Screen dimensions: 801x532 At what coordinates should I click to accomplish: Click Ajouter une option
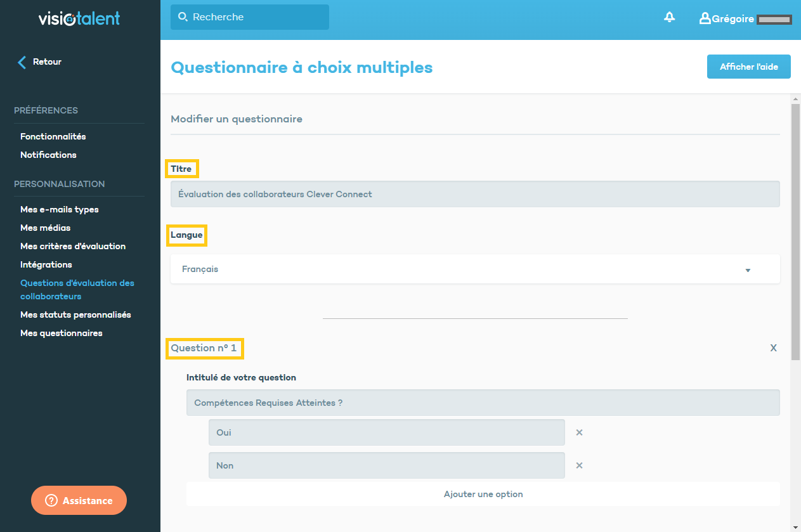click(483, 494)
